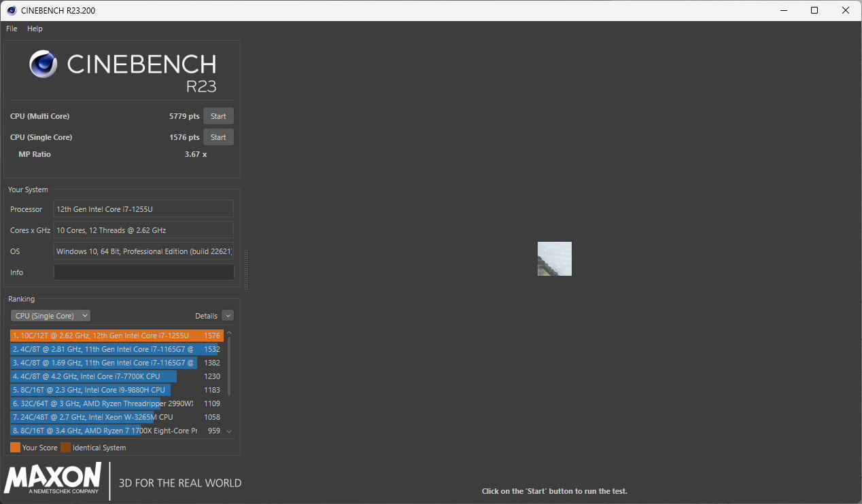Viewport: 862px width, 504px height.
Task: Select ranking row 5 Intel Core i9-9880H
Action: (116, 390)
